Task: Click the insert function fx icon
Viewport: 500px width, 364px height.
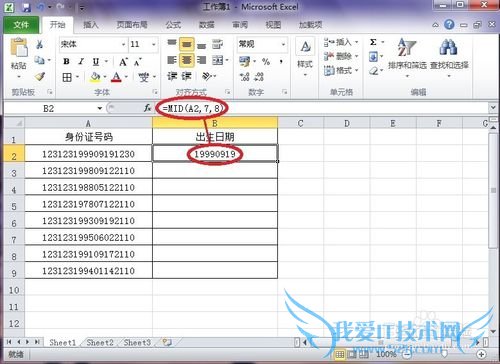Action: pos(147,108)
